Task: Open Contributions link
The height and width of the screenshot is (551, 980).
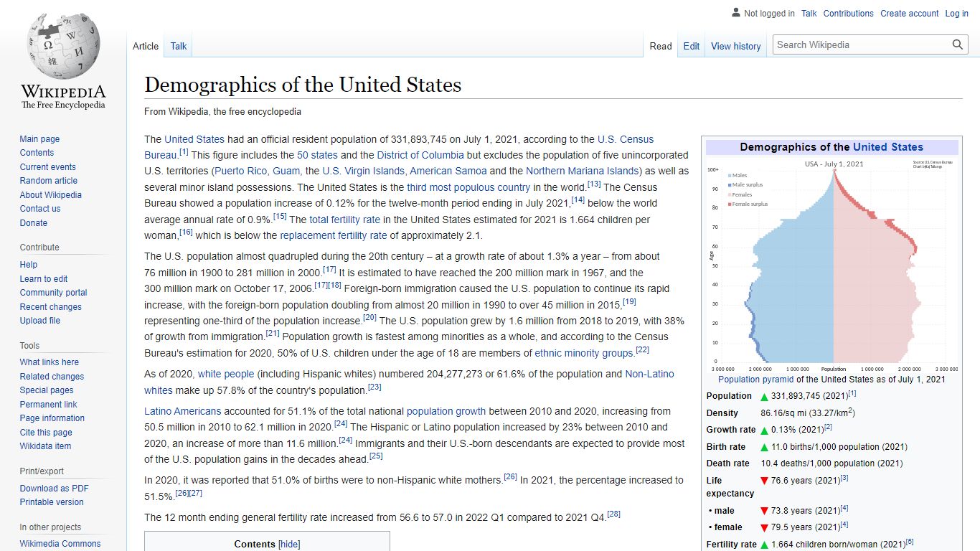Action: tap(849, 13)
